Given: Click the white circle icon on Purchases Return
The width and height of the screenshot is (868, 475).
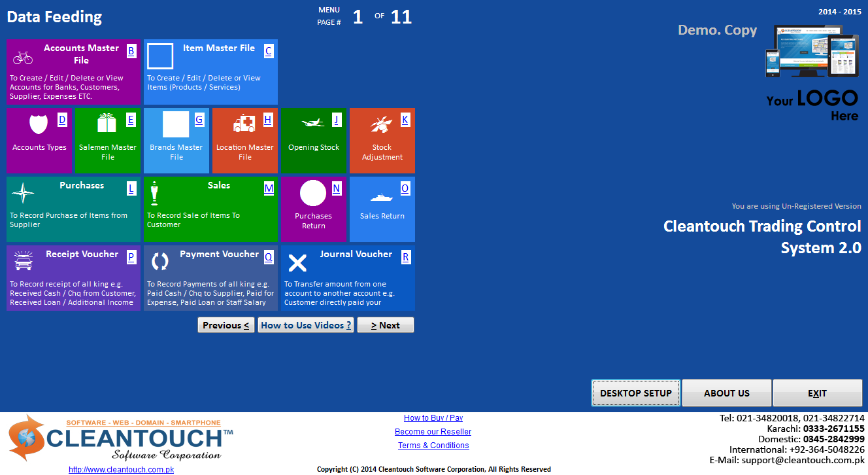Looking at the screenshot, I should 313,193.
